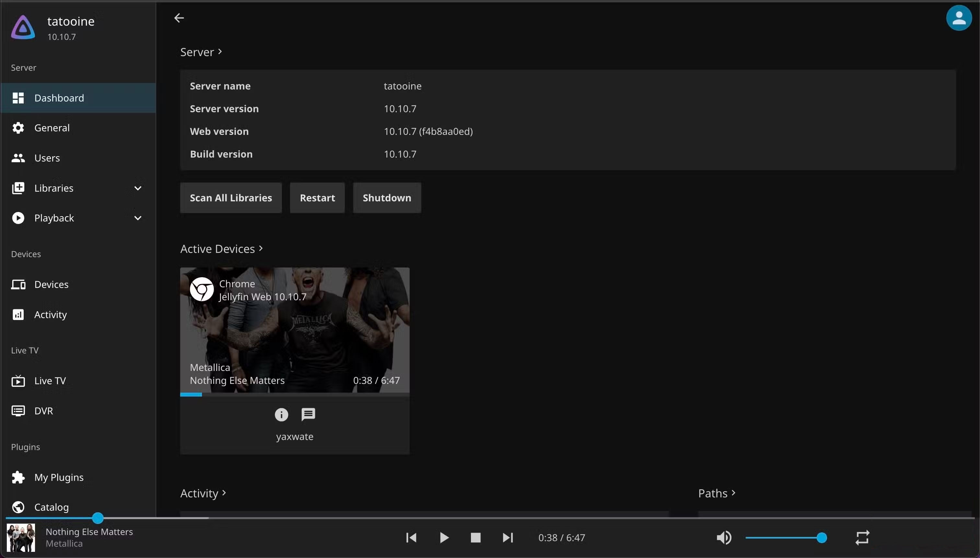980x558 pixels.
Task: Show session info on Chrome device card
Action: coord(281,414)
